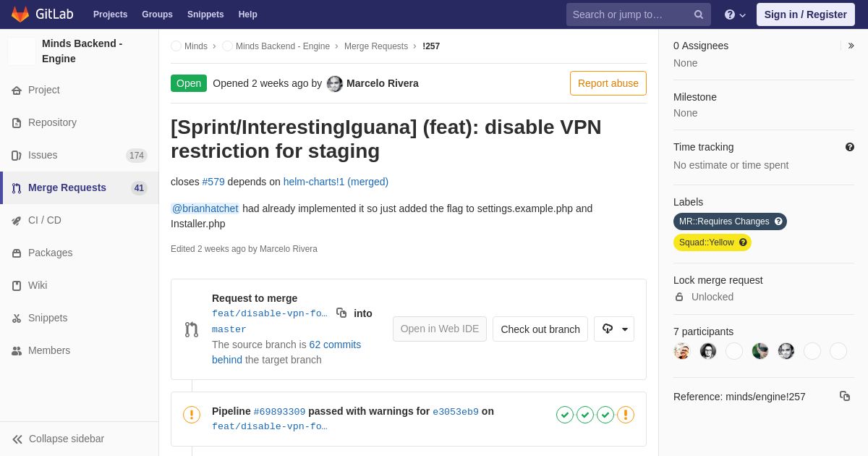Click the yellow Squad::Yellow label
868x456 pixels.
coord(707,242)
